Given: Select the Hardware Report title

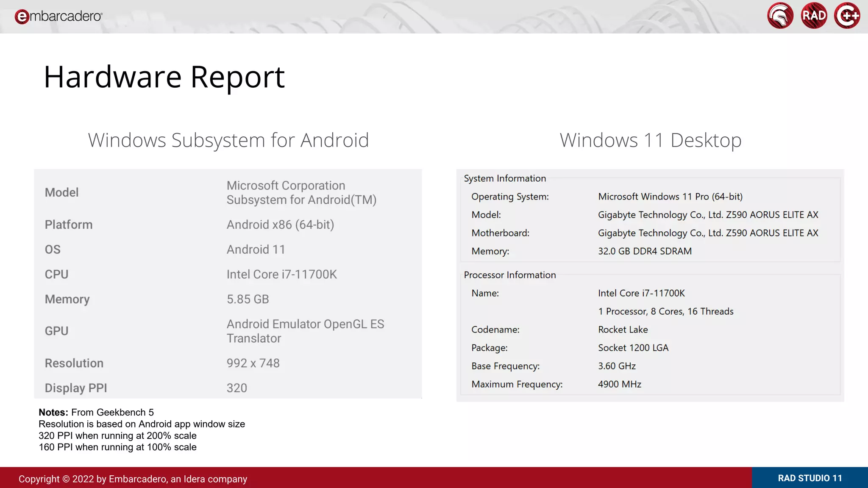Looking at the screenshot, I should coord(164,77).
